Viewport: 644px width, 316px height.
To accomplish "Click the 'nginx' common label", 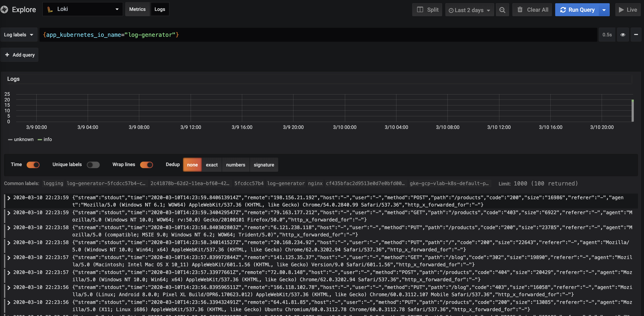I will (315, 183).
